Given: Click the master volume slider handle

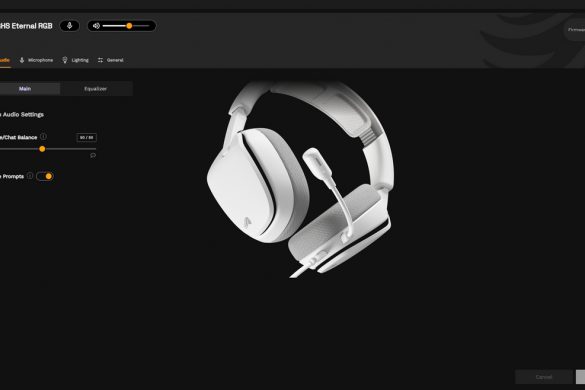Looking at the screenshot, I should [129, 26].
